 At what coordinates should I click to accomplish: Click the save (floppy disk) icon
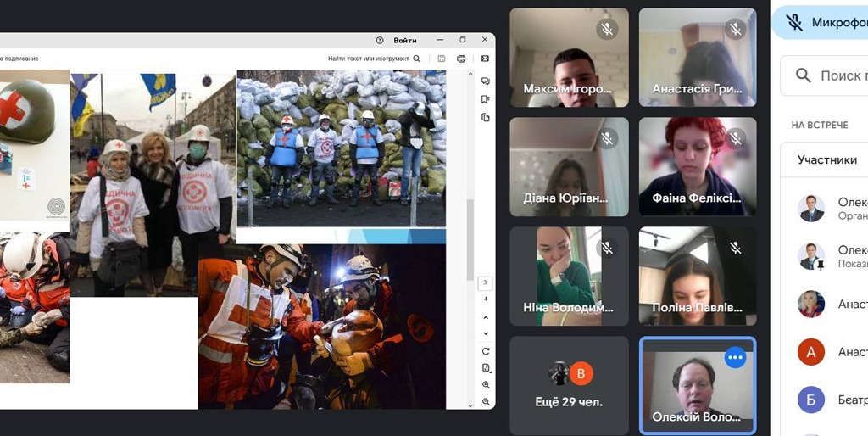click(x=442, y=59)
